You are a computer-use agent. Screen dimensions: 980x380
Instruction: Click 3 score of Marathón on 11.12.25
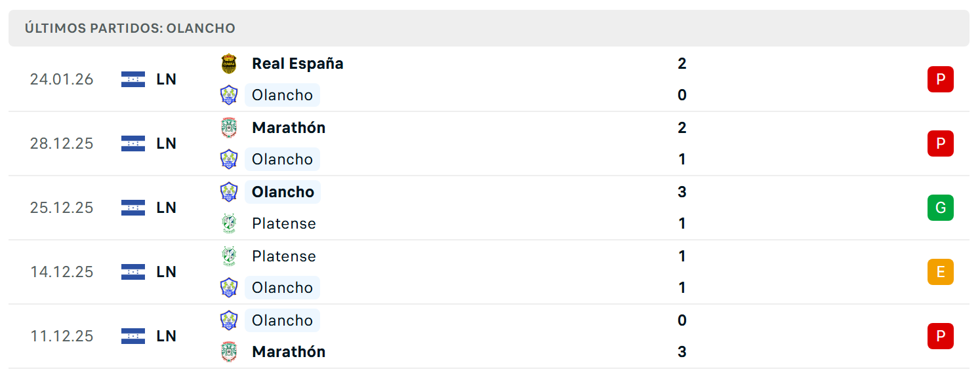tap(682, 352)
